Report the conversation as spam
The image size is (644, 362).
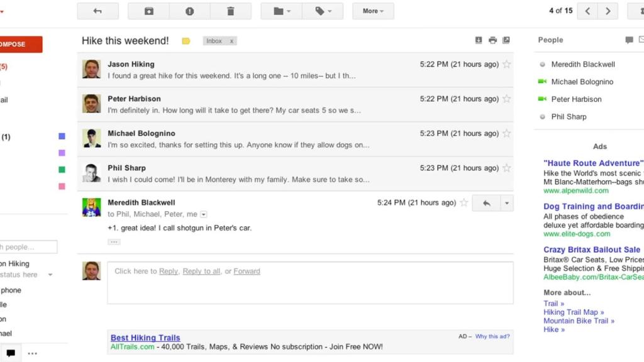189,11
